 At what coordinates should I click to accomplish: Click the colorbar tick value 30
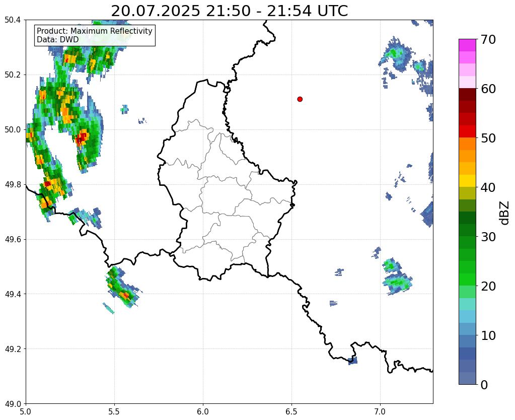pos(488,237)
